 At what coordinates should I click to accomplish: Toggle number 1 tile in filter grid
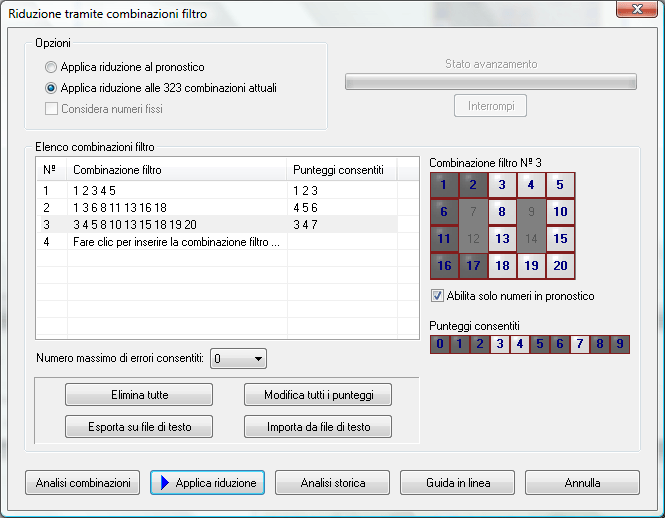pos(444,185)
